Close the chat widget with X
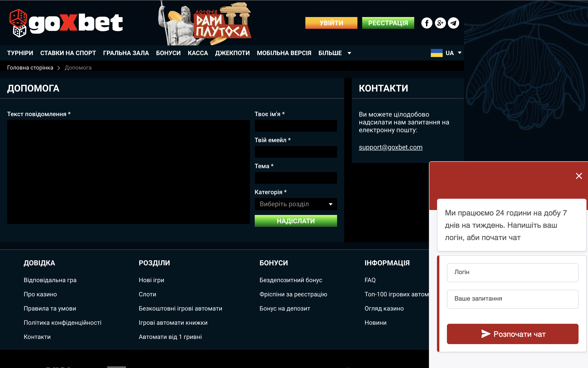 click(579, 176)
